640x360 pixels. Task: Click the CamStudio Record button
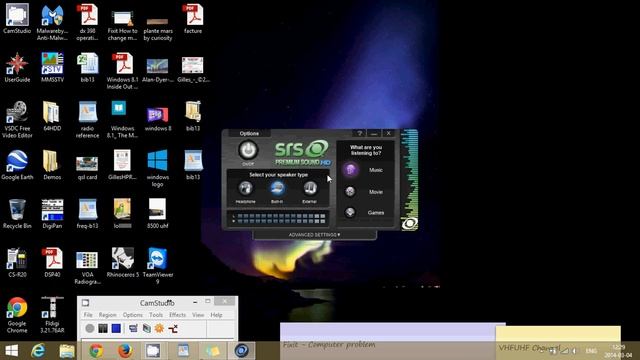point(90,328)
